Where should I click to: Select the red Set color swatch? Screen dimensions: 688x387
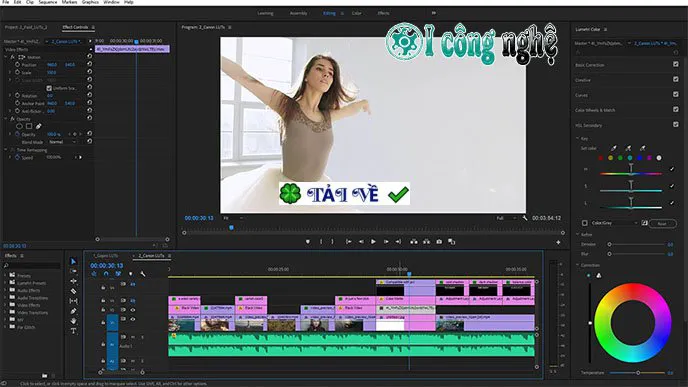click(601, 158)
